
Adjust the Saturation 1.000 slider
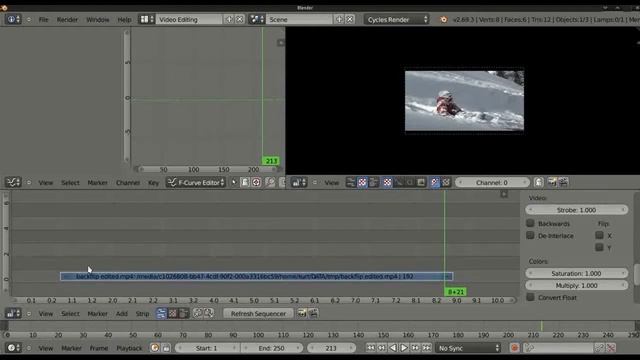pos(576,273)
